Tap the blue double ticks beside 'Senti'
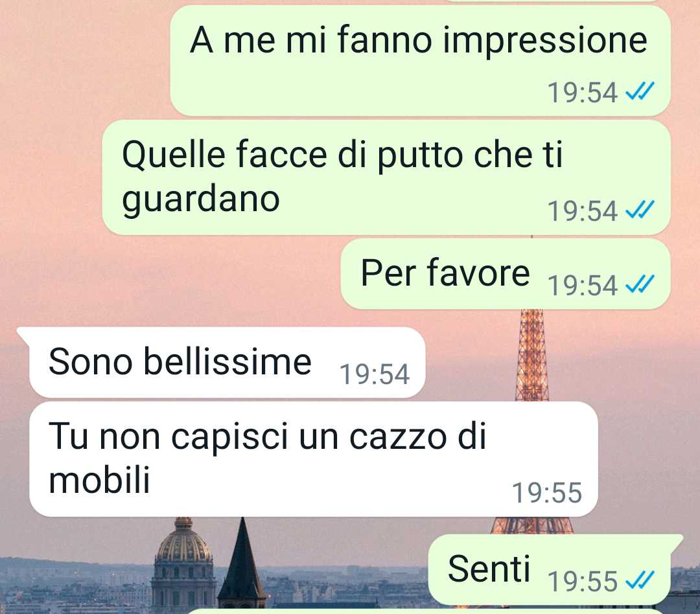Viewport: 700px width, 614px height. (640, 580)
